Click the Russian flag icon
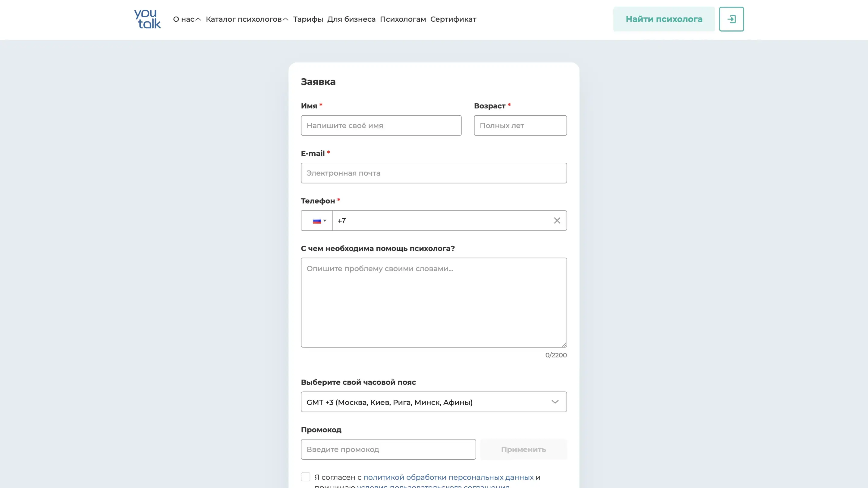 (316, 221)
